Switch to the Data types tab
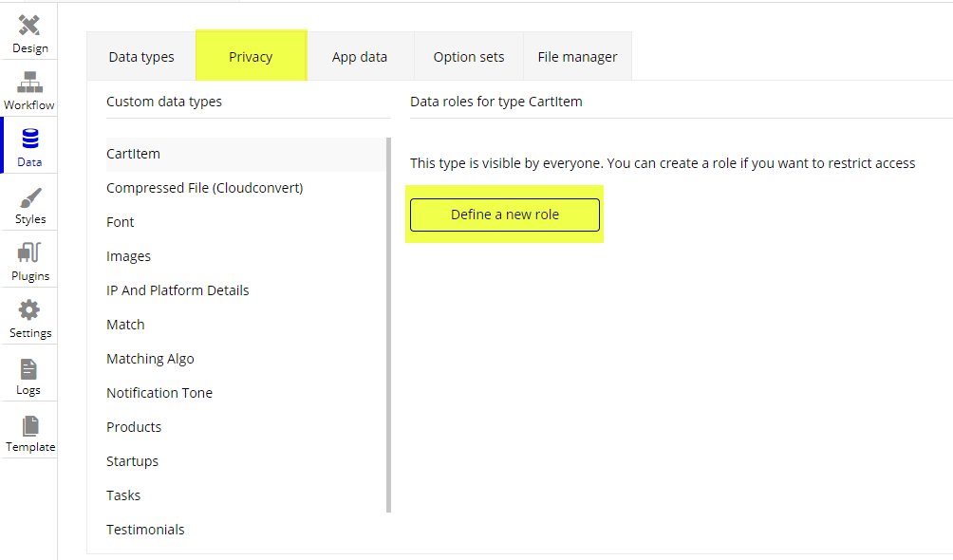 click(141, 57)
